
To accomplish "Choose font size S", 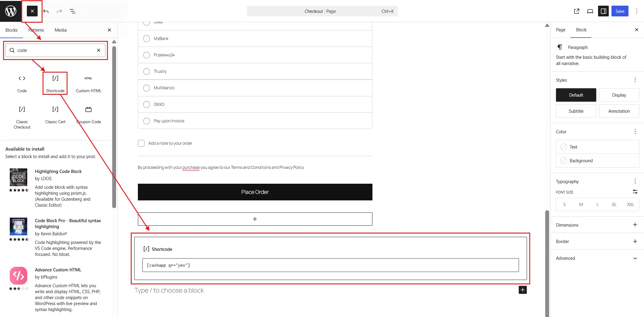I will [x=564, y=204].
